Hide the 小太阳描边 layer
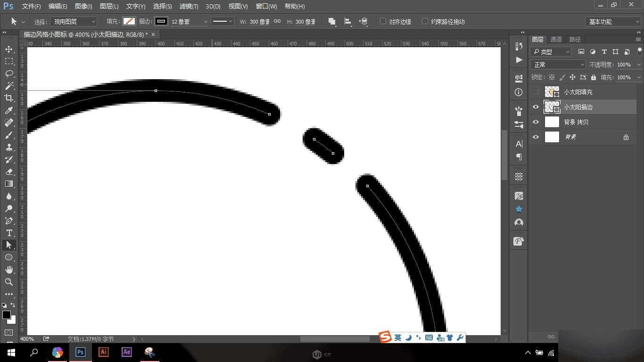Image resolution: width=644 pixels, height=362 pixels. 536,107
